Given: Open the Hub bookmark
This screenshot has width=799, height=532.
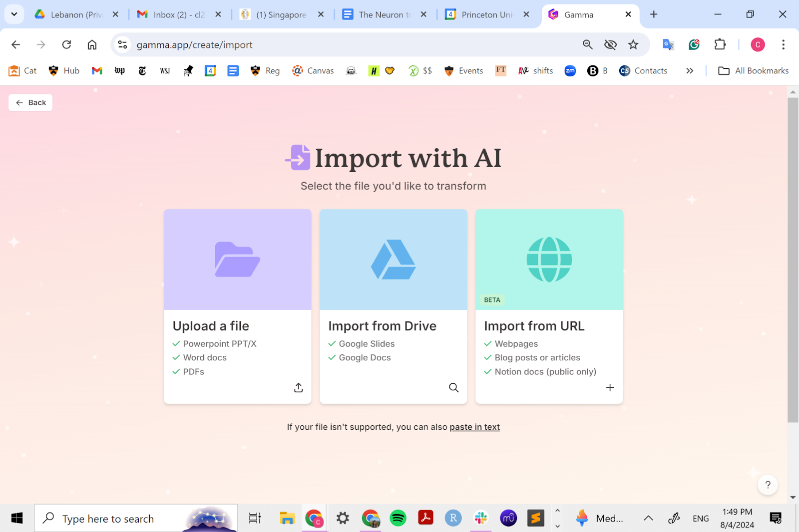Looking at the screenshot, I should 64,71.
